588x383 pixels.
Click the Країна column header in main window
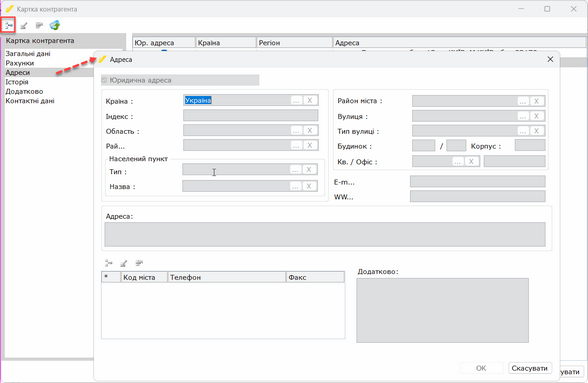(x=226, y=43)
